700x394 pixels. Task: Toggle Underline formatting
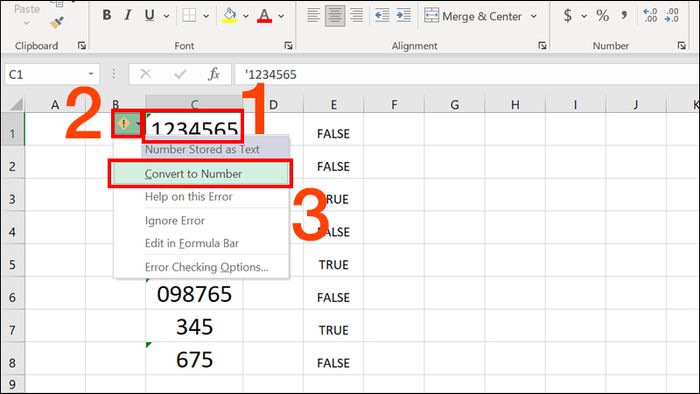click(x=150, y=16)
